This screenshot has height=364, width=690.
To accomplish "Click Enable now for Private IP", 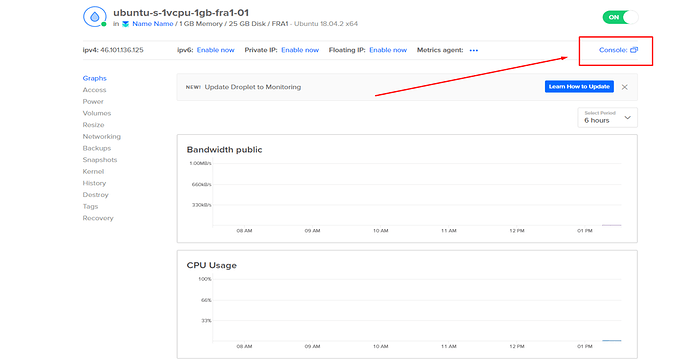I will point(300,50).
